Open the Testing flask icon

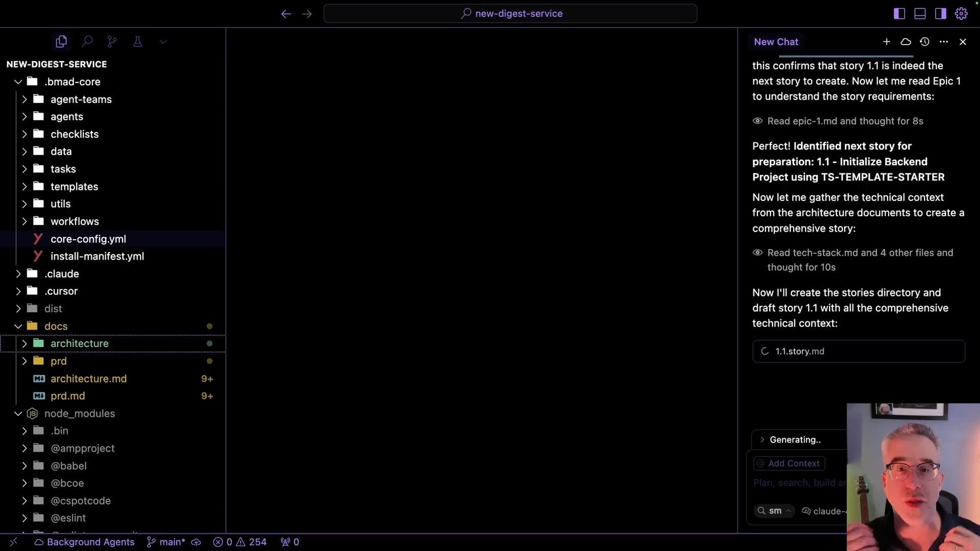pos(137,41)
